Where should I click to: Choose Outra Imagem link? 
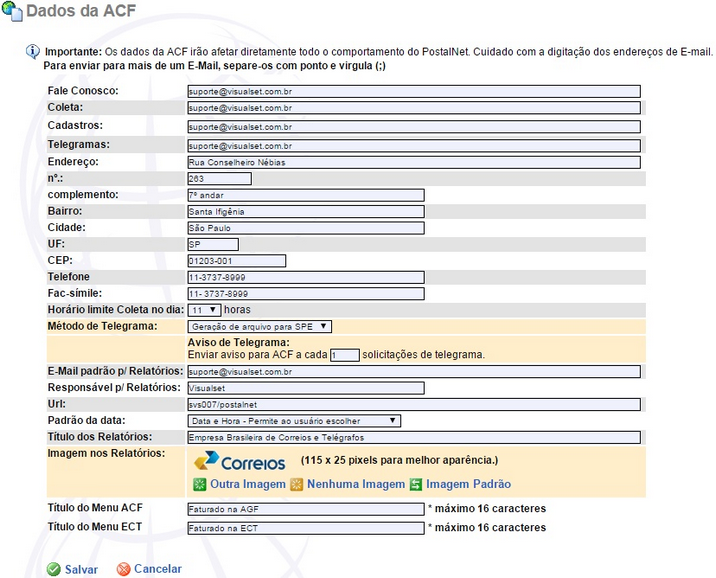pos(247,484)
